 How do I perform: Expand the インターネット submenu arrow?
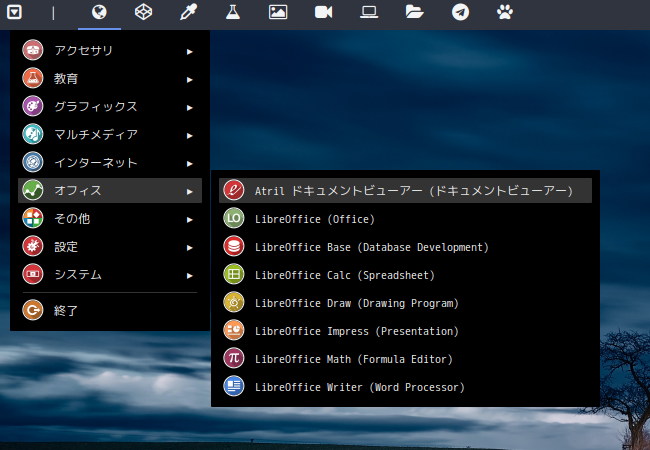[189, 164]
